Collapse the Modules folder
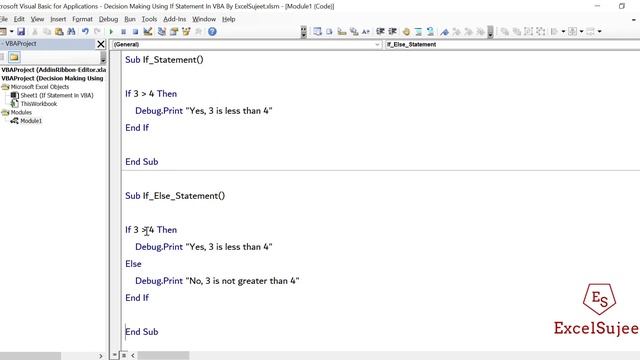The image size is (640, 360). point(5,112)
